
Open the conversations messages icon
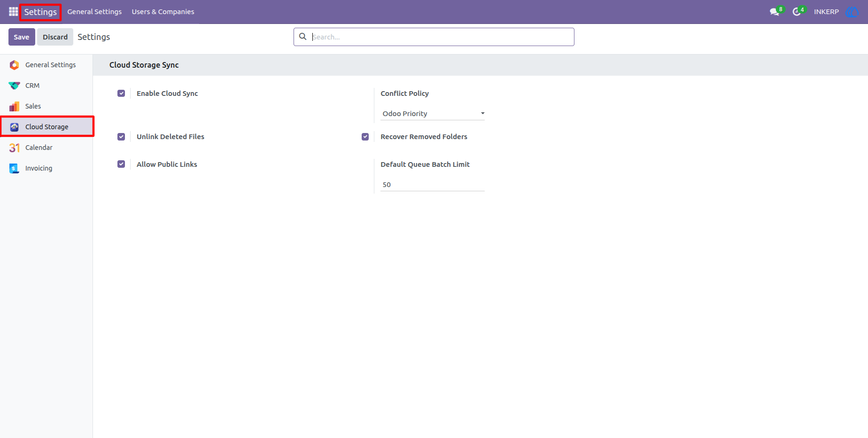pyautogui.click(x=775, y=12)
